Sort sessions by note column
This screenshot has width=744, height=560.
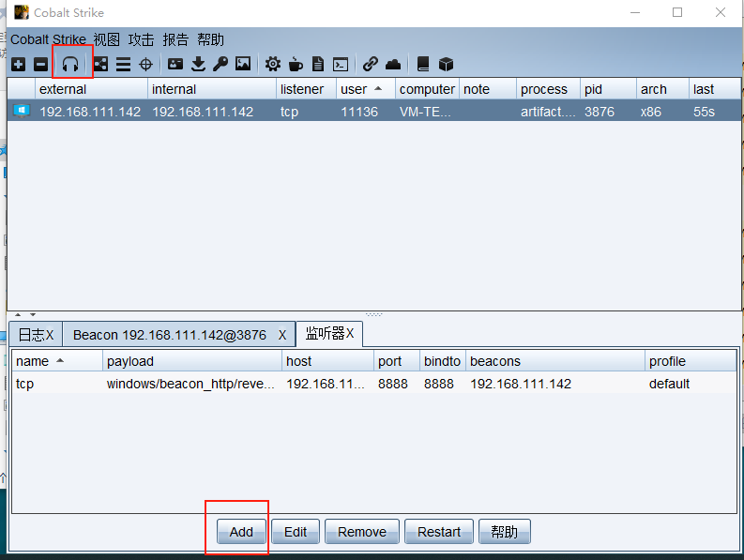point(487,89)
